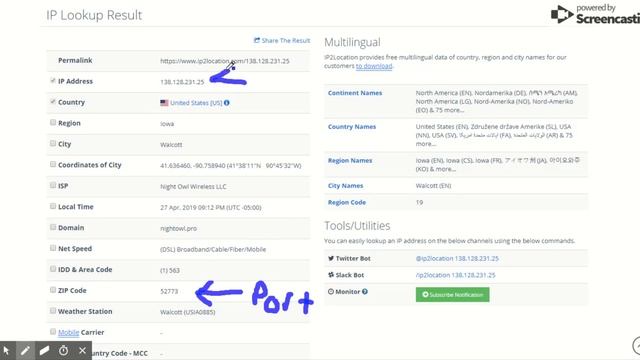Click the help icon beside Monitor
The width and height of the screenshot is (640, 360).
365,291
